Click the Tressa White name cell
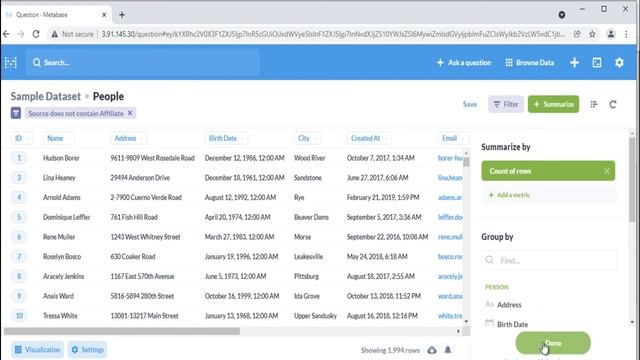Image resolution: width=640 pixels, height=360 pixels. point(60,316)
